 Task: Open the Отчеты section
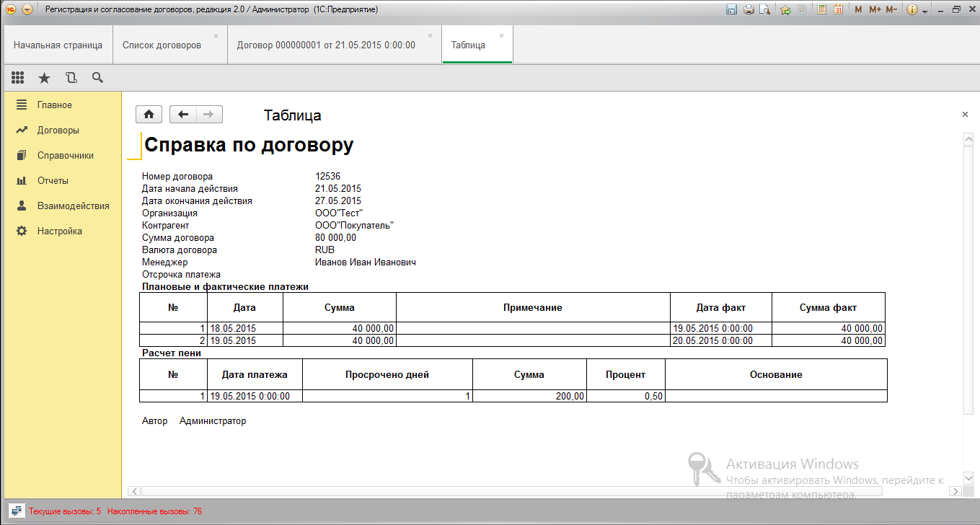(x=63, y=181)
